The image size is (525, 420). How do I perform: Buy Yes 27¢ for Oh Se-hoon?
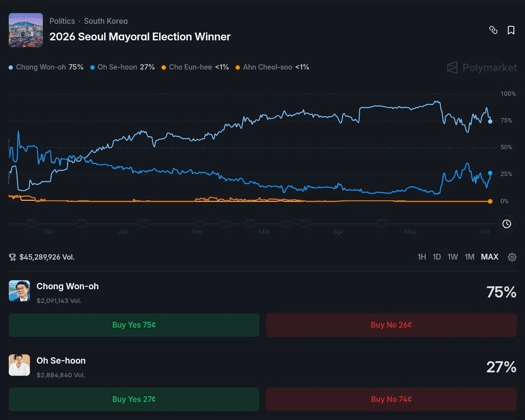coord(134,399)
